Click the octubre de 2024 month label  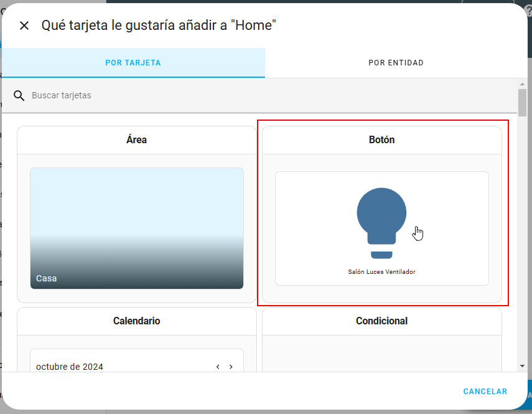coord(70,367)
